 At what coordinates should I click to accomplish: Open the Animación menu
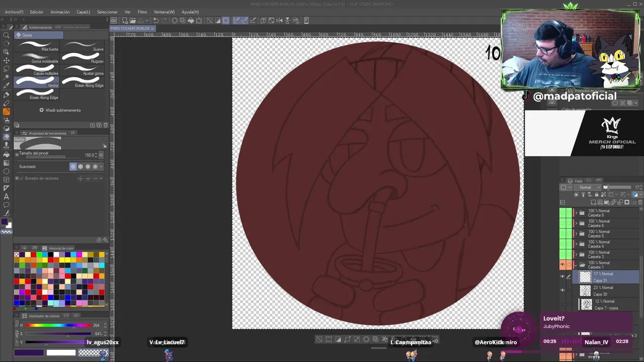[x=60, y=12]
